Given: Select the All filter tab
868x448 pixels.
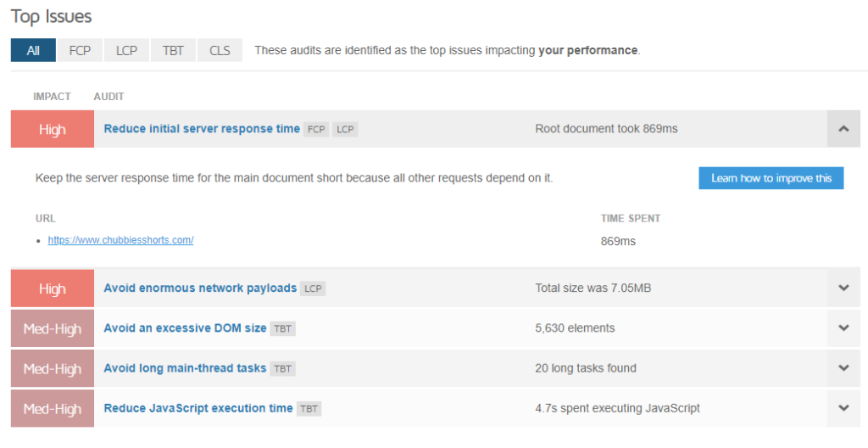Looking at the screenshot, I should pyautogui.click(x=33, y=50).
